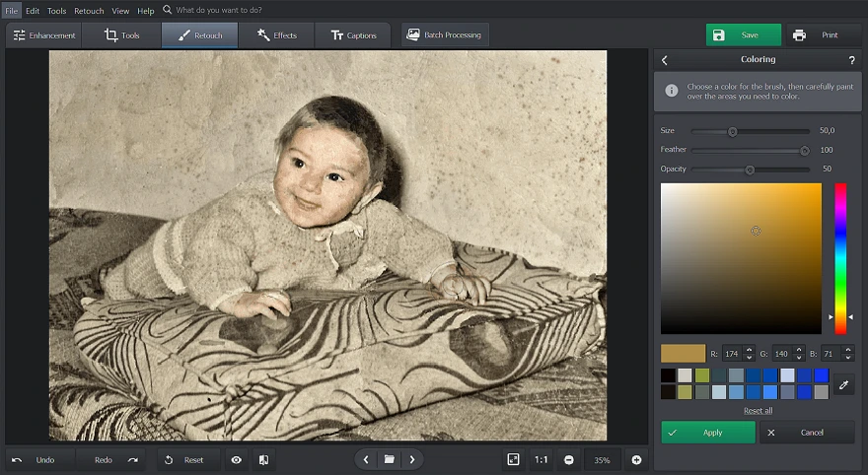Screen dimensions: 868x475
Task: Set zoom to 1:1
Action: [x=541, y=459]
